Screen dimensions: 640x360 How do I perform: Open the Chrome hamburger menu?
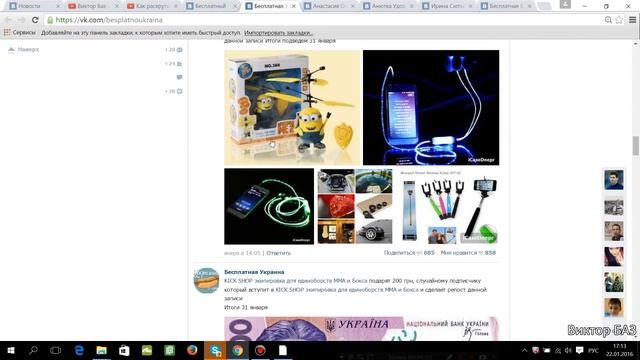point(632,20)
